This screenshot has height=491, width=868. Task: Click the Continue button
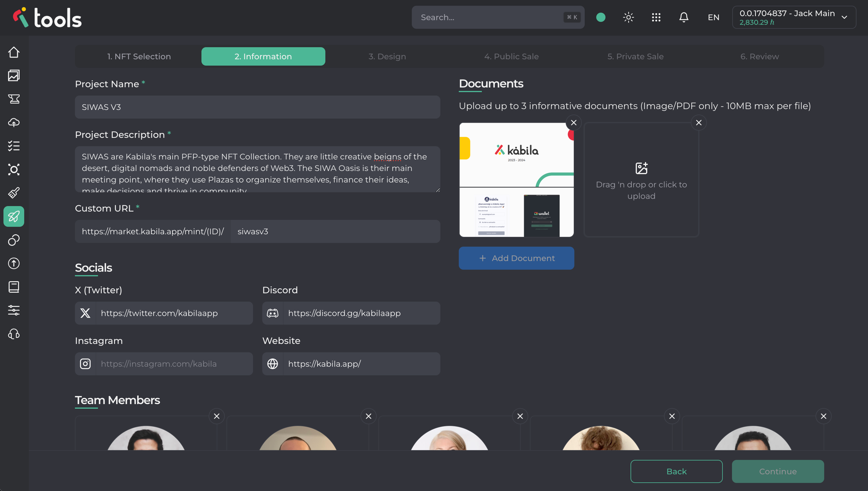pos(778,471)
